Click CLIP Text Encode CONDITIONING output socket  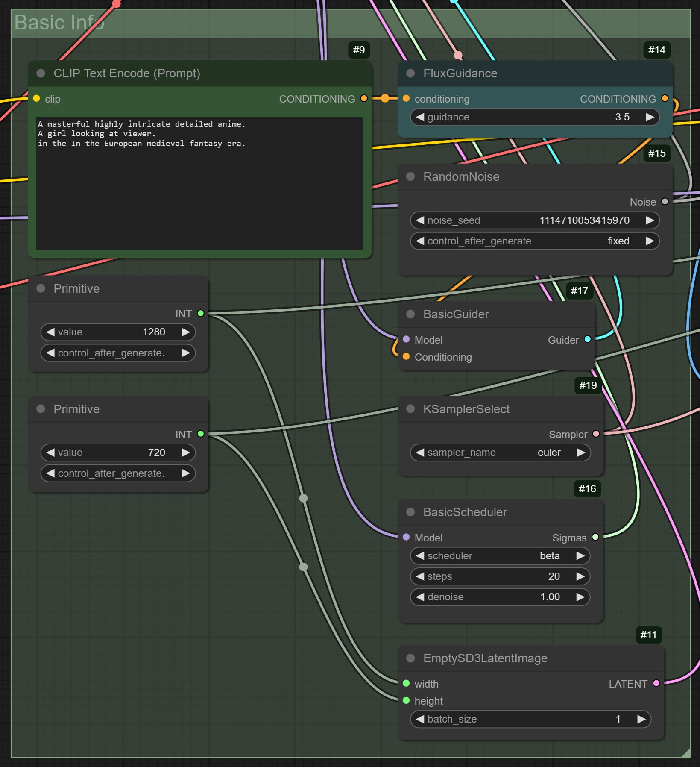click(364, 99)
